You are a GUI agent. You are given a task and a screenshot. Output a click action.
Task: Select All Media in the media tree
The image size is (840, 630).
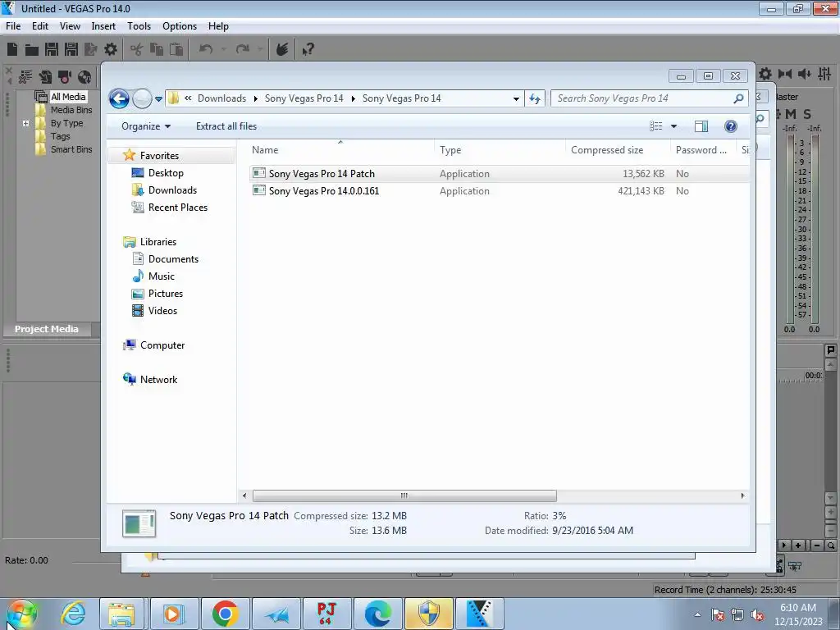(68, 97)
